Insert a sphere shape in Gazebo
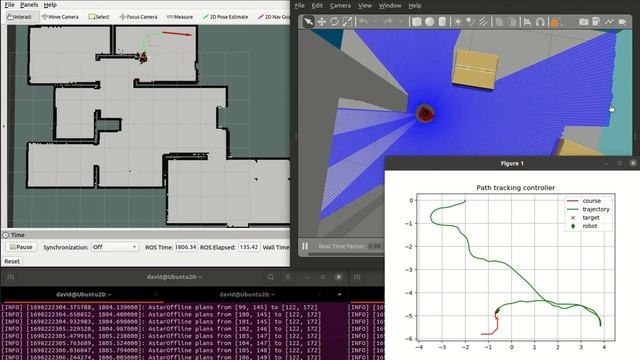This screenshot has height=360, width=640. pos(429,22)
